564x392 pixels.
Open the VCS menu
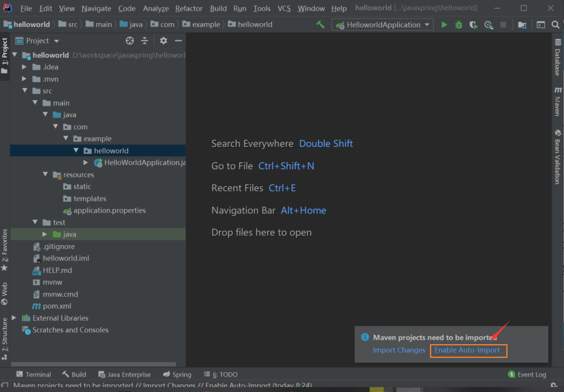[x=284, y=8]
